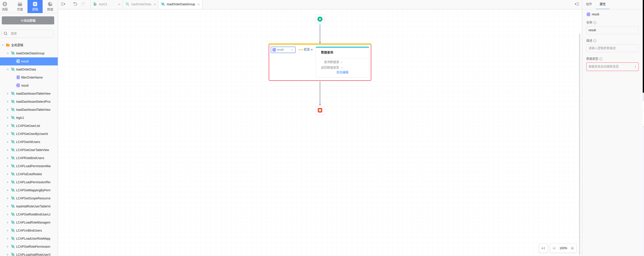
Task: Click the result icon in properties header
Action: (x=588, y=14)
